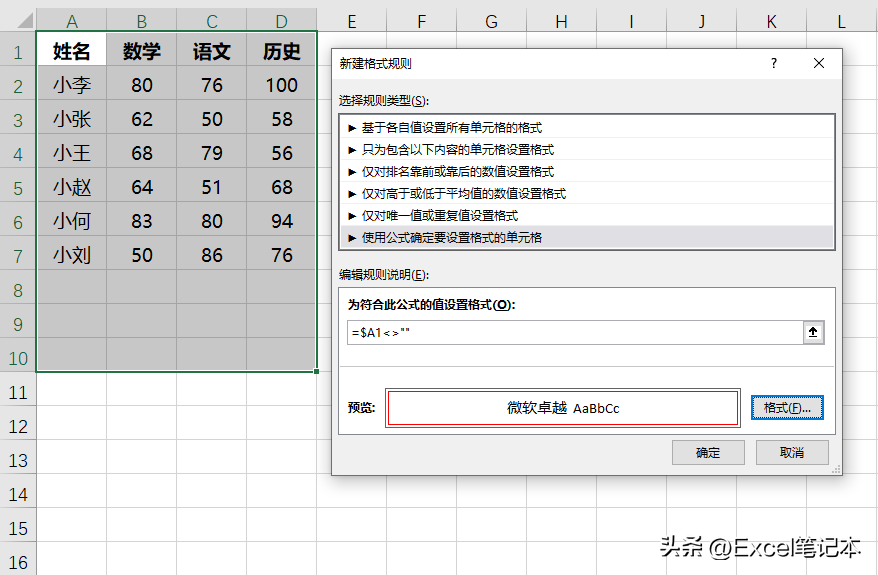Close the 新建格式规则 dialog
The image size is (878, 575).
[819, 63]
